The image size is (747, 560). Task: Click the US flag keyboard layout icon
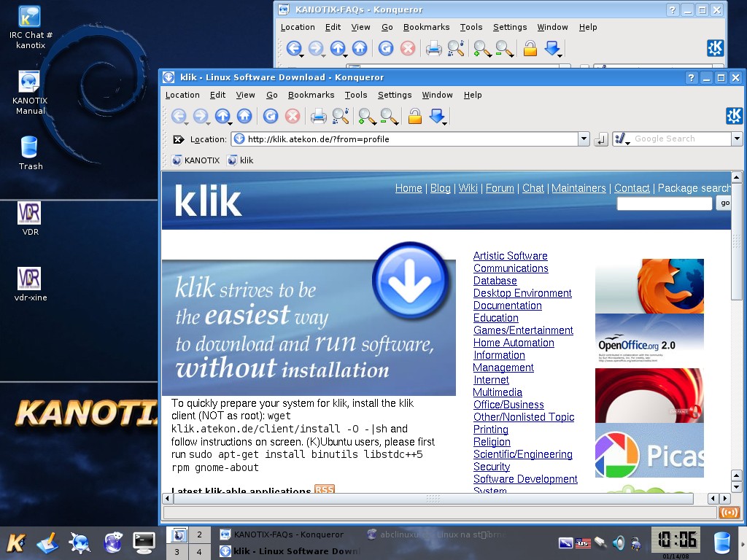pyautogui.click(x=583, y=542)
